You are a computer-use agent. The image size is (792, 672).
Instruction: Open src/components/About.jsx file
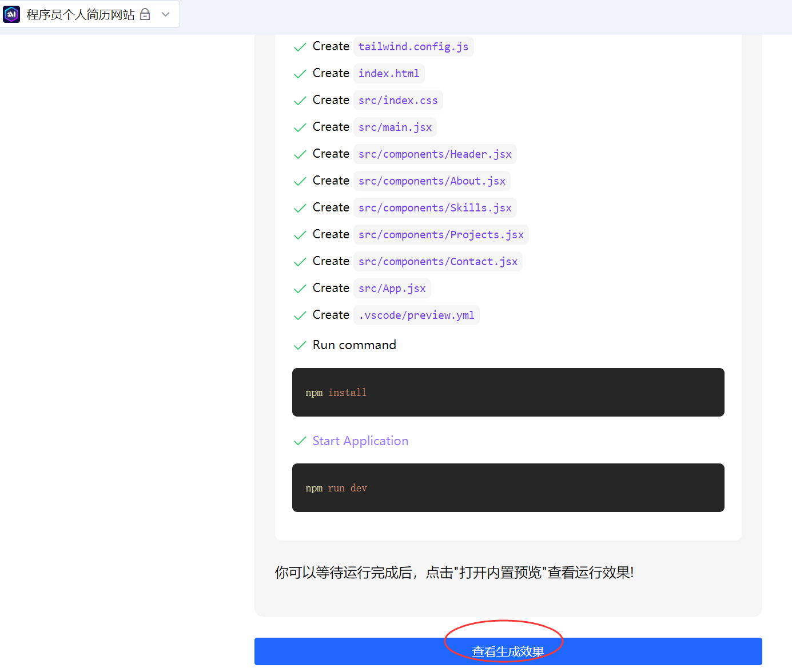click(x=431, y=181)
